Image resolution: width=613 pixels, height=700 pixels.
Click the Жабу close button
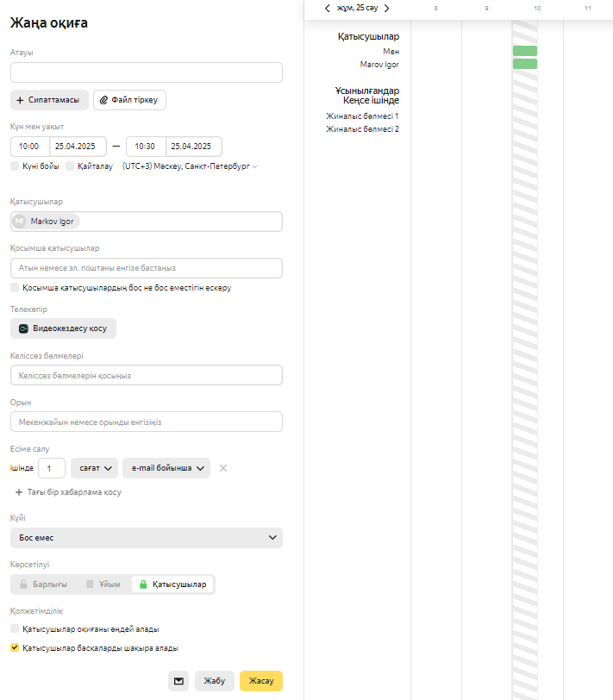[x=214, y=681]
